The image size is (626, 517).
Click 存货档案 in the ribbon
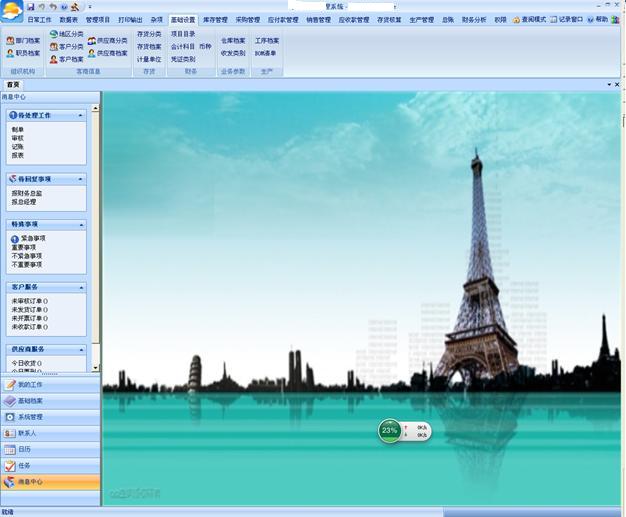[x=149, y=47]
